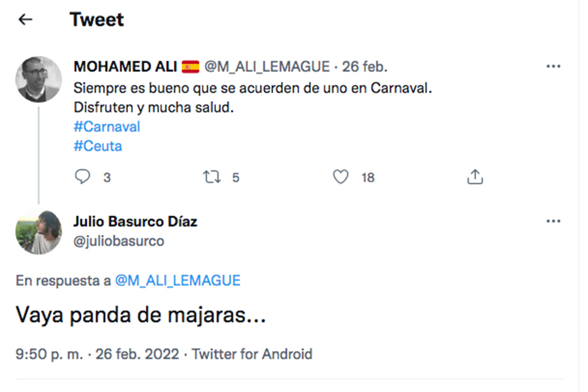The image size is (588, 392).
Task: Open Mohamed Ali's profile picture
Action: (39, 79)
